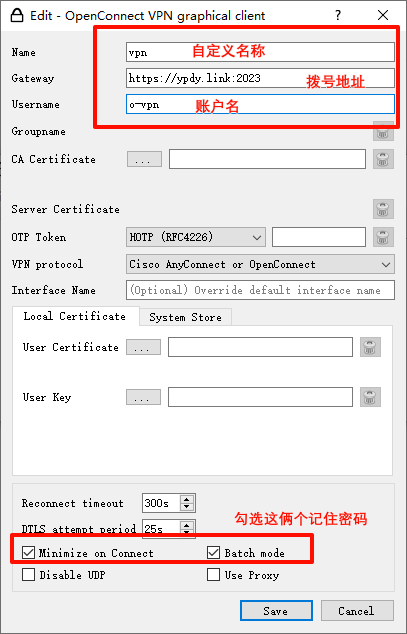Click the Interface Name input field
407x634 pixels.
tap(260, 290)
